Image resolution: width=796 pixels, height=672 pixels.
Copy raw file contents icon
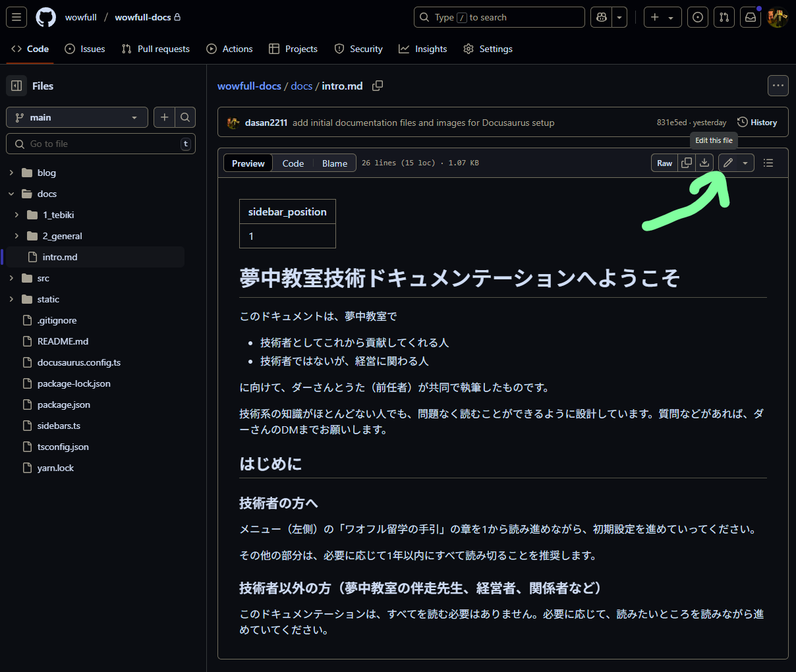coord(686,163)
